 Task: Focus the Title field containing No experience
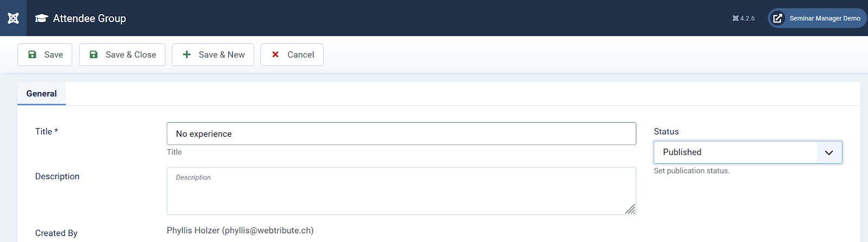click(401, 133)
